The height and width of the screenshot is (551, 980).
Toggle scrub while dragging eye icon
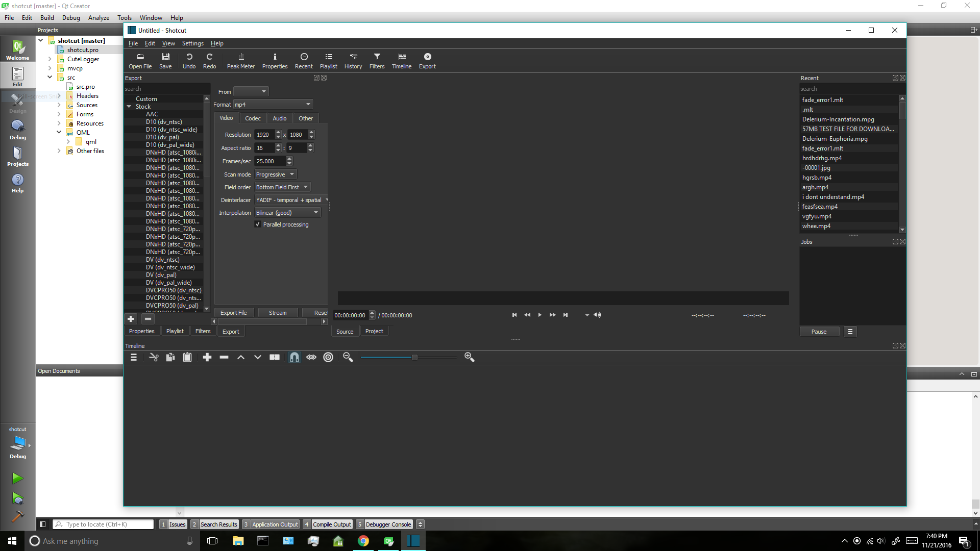point(311,357)
